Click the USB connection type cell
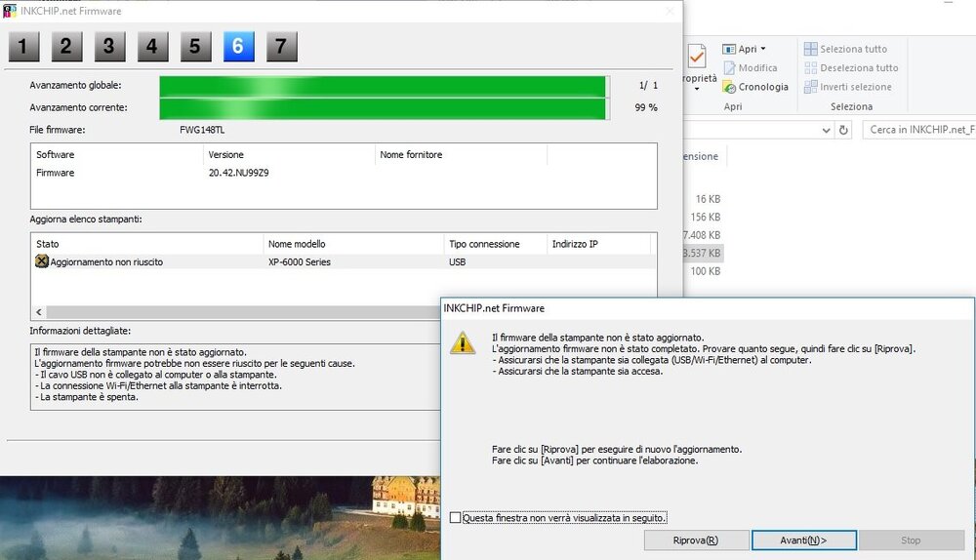976x560 pixels. [458, 262]
